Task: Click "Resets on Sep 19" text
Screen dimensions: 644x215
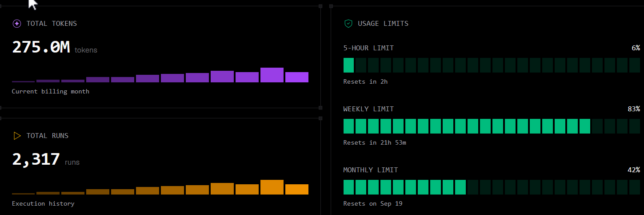Action: point(373,203)
